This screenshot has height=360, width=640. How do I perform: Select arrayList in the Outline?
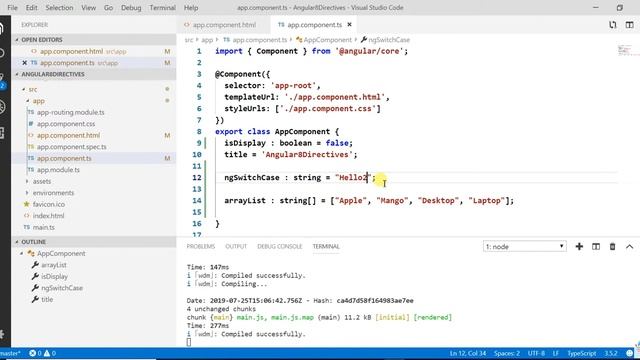pos(53,265)
